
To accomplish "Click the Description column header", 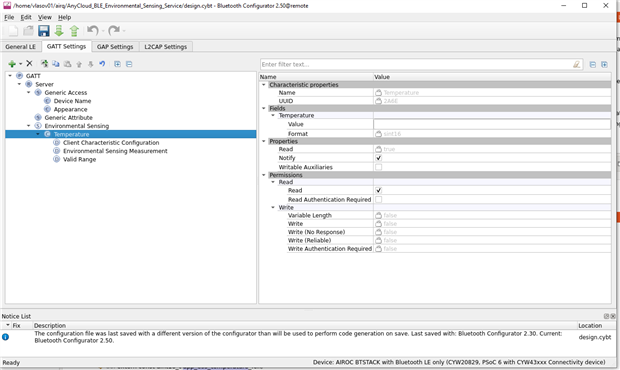I will coord(50,325).
